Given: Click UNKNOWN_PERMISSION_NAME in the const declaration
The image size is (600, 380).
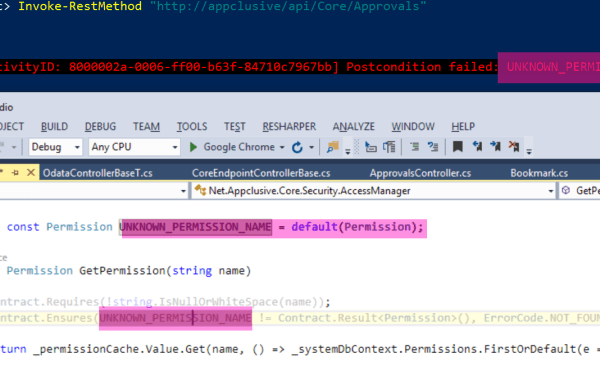Looking at the screenshot, I should point(196,227).
